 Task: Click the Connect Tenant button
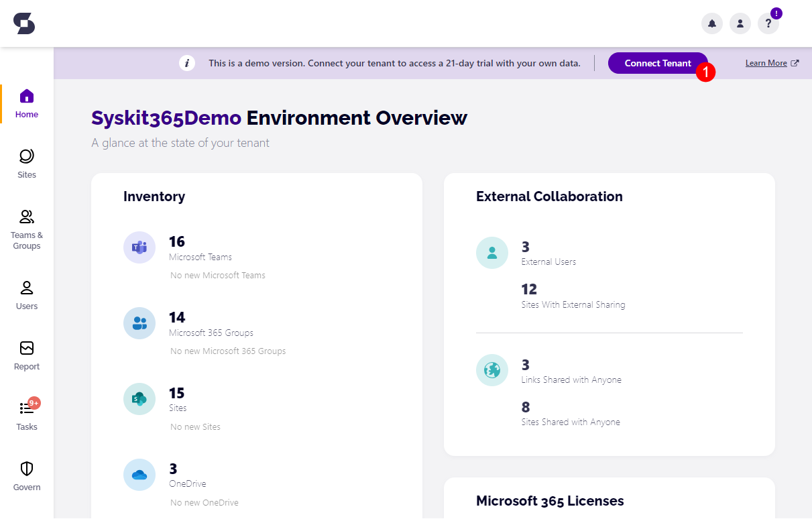pyautogui.click(x=657, y=63)
